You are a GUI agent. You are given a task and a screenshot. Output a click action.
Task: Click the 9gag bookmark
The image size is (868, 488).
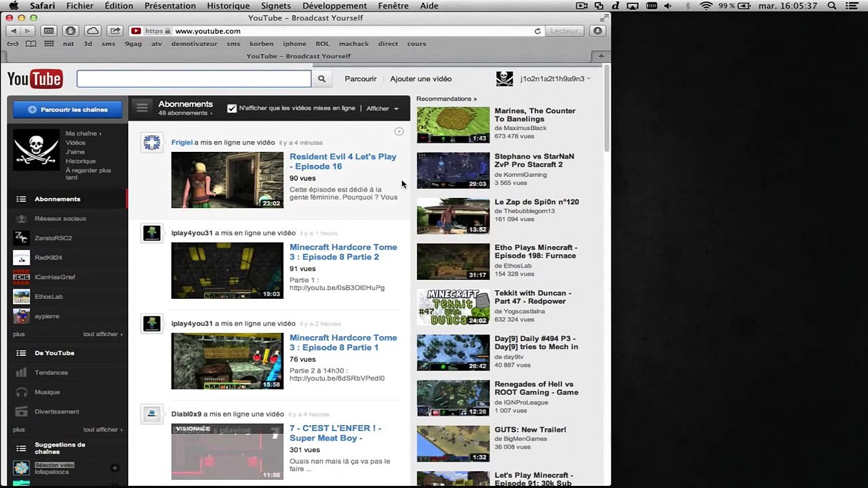click(x=133, y=44)
